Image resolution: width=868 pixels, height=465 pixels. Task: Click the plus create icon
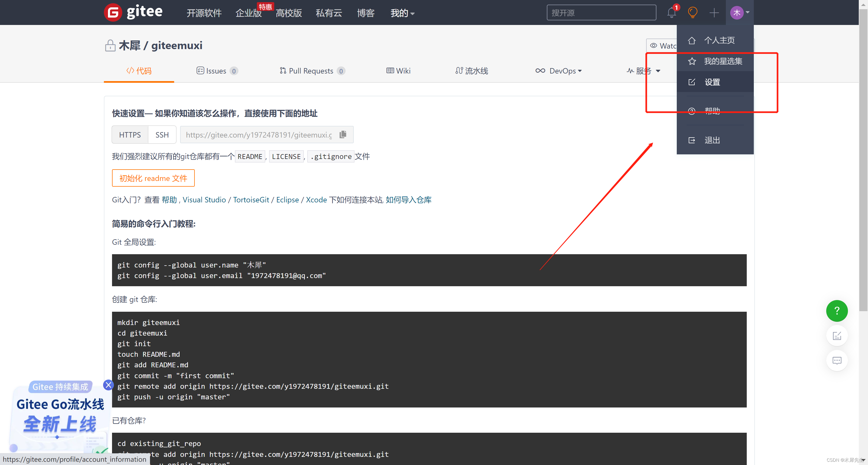(x=714, y=13)
